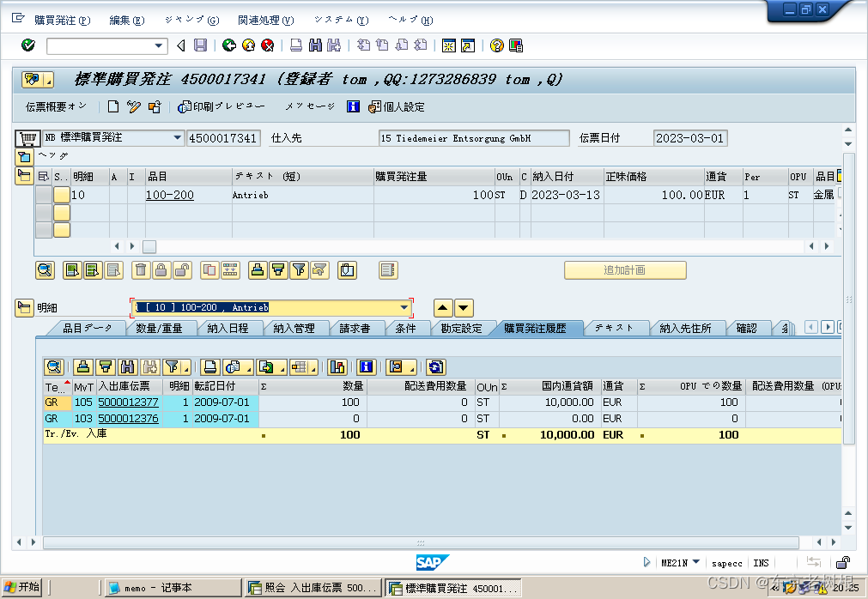Click the green checkmark Enter icon
The height and width of the screenshot is (599, 868).
point(28,45)
